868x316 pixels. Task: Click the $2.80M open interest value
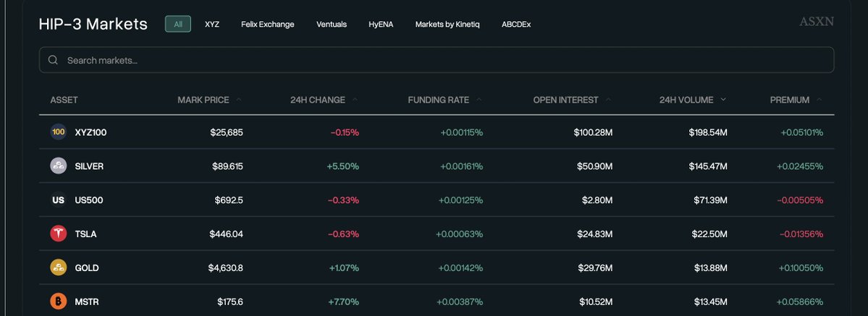coord(597,200)
